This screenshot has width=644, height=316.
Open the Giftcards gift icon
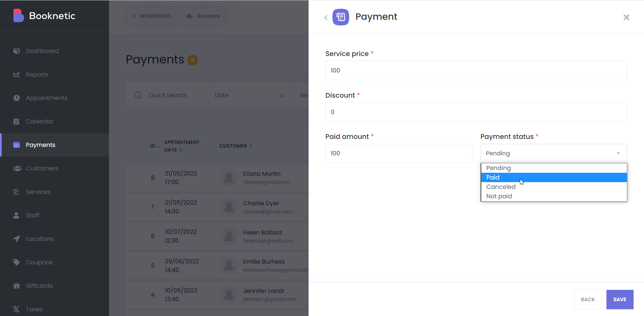[x=16, y=286]
